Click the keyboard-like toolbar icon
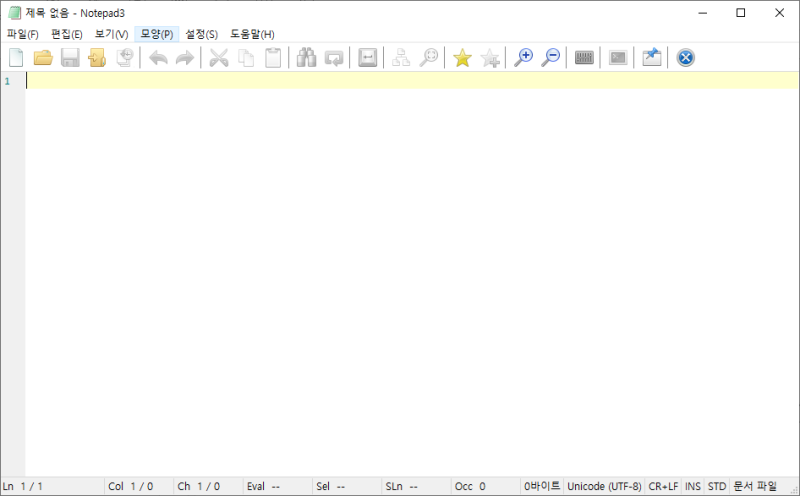Image resolution: width=800 pixels, height=496 pixels. (x=584, y=58)
